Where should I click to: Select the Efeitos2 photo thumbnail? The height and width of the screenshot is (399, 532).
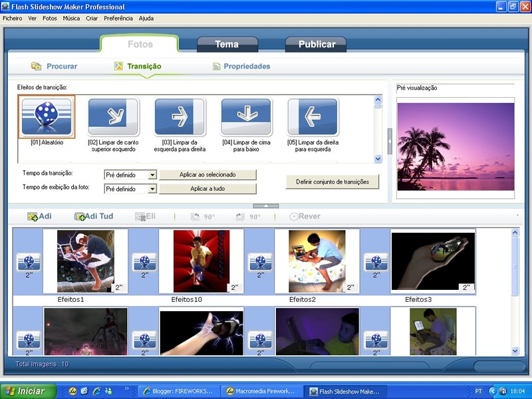(x=317, y=261)
